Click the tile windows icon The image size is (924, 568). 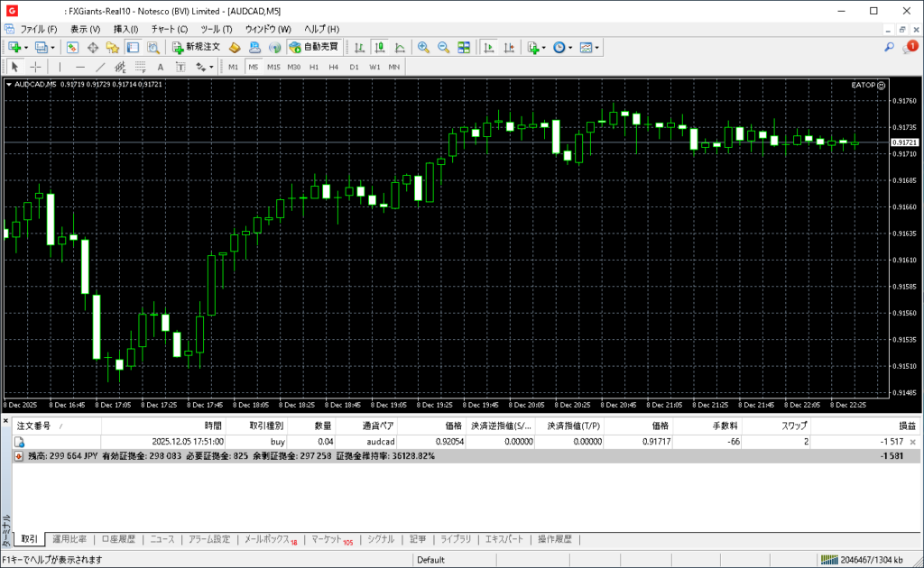(464, 47)
